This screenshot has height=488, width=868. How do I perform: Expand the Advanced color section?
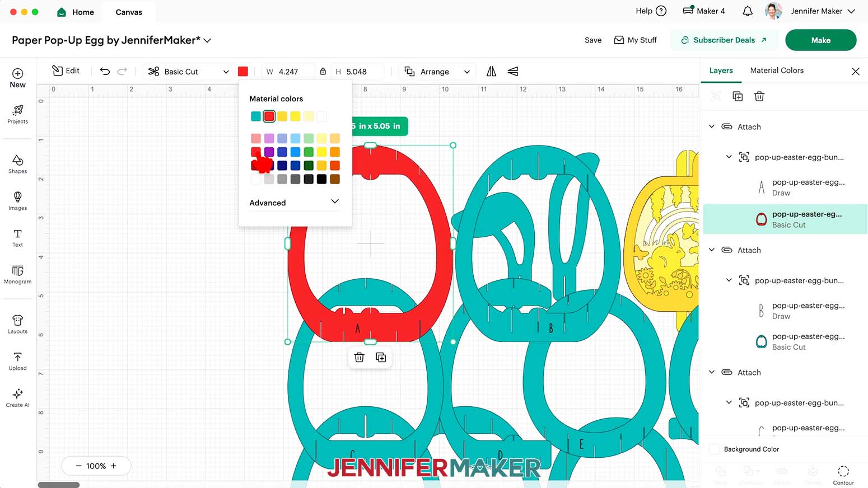(x=294, y=203)
